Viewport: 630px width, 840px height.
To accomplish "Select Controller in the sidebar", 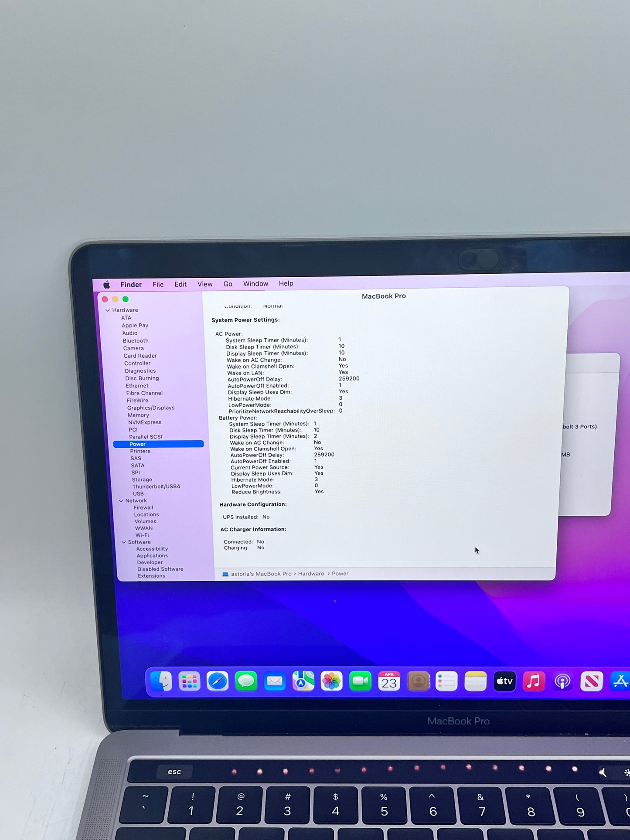I will (137, 364).
